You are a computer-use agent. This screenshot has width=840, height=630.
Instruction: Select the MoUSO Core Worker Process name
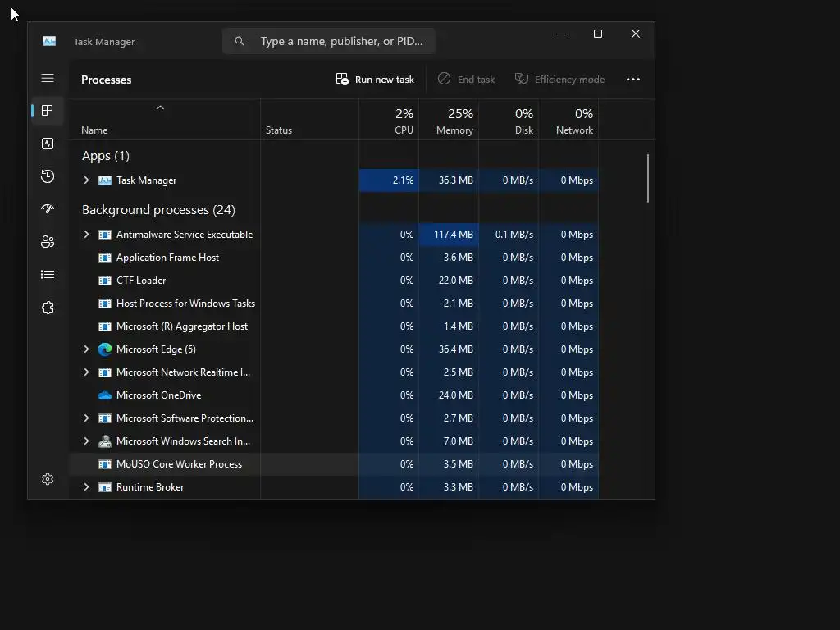(x=179, y=464)
